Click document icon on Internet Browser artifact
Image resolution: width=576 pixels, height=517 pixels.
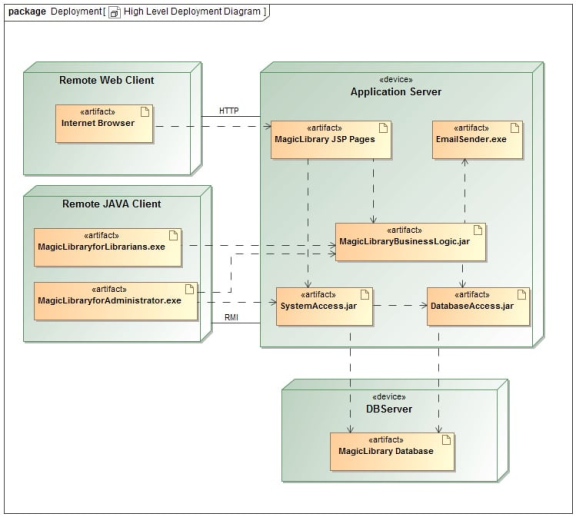(x=145, y=112)
